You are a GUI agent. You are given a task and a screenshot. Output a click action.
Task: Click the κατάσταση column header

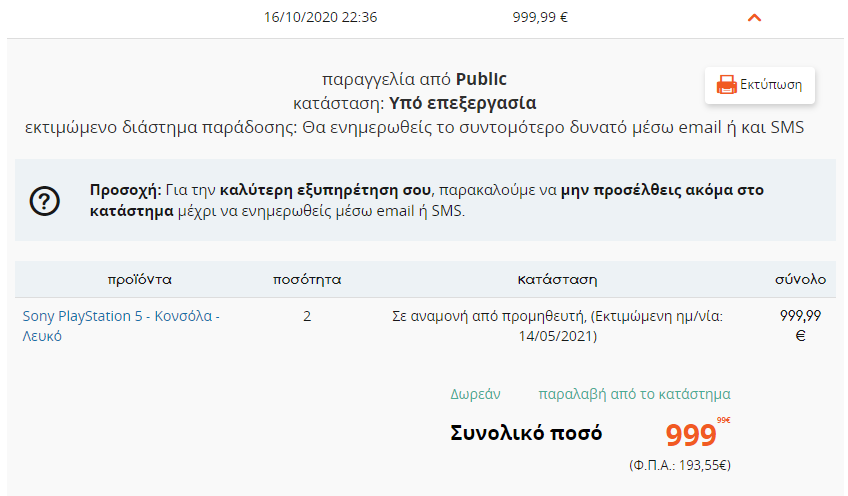[557, 280]
